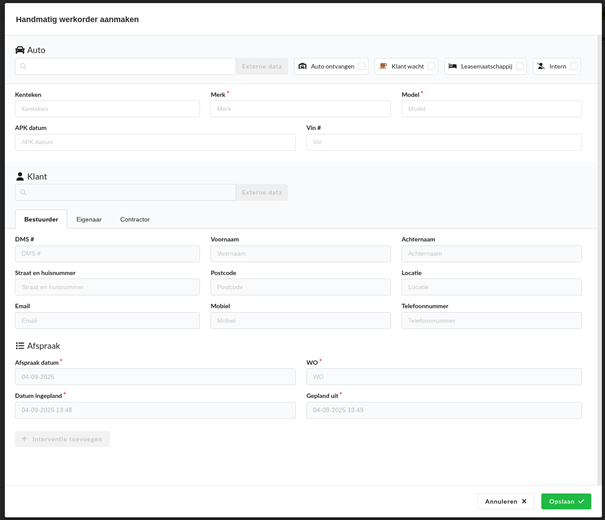Switch to the Eigenaar tab
The height and width of the screenshot is (520, 605).
[x=89, y=219]
